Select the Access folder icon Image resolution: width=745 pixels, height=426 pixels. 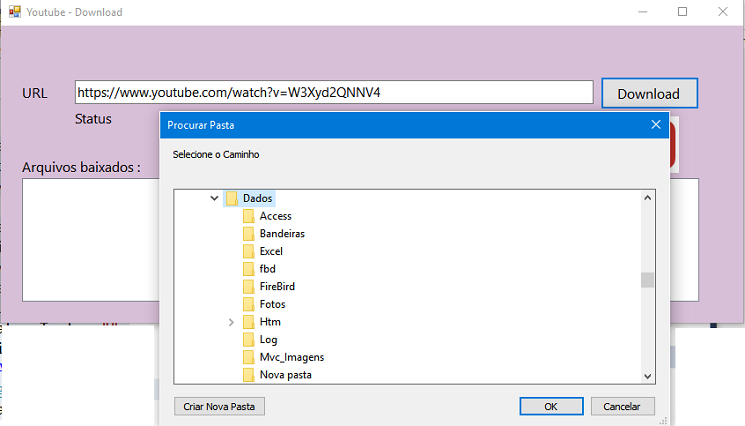(x=248, y=216)
